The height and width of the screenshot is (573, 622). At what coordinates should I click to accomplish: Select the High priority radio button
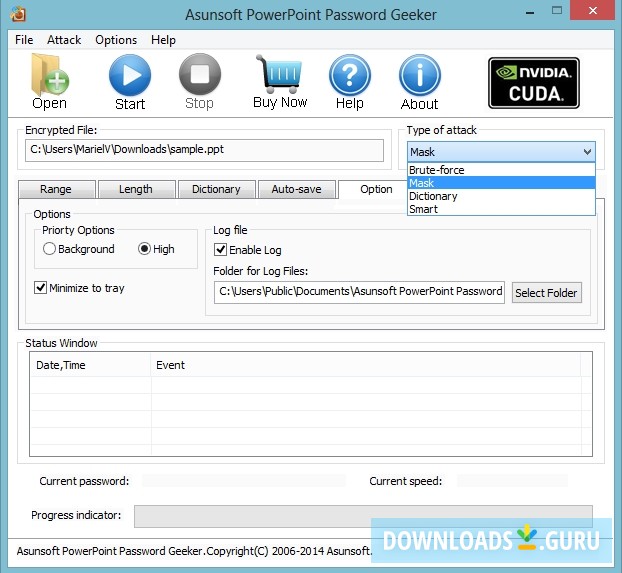click(144, 249)
